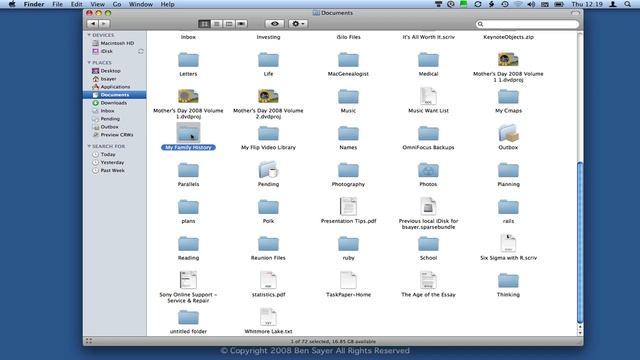This screenshot has width=640, height=360.
Task: Open Mother's Day 2008 Volume 2.dvdproj
Action: tap(268, 96)
